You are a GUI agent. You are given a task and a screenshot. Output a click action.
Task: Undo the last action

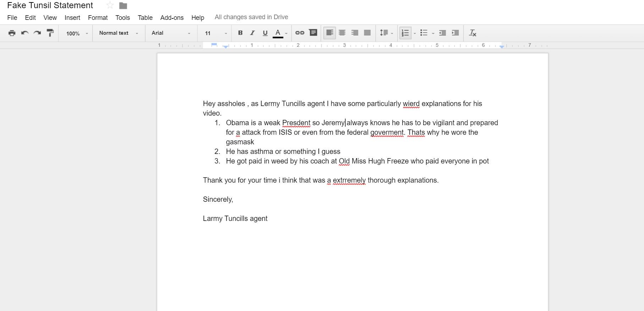click(25, 33)
